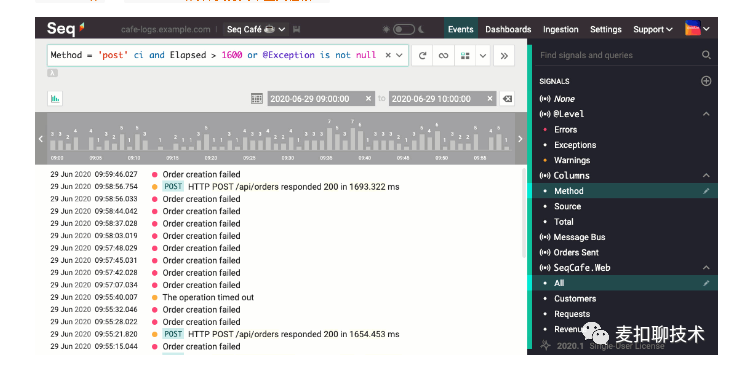
Task: Switch to the Dashboards tab
Action: tap(508, 29)
